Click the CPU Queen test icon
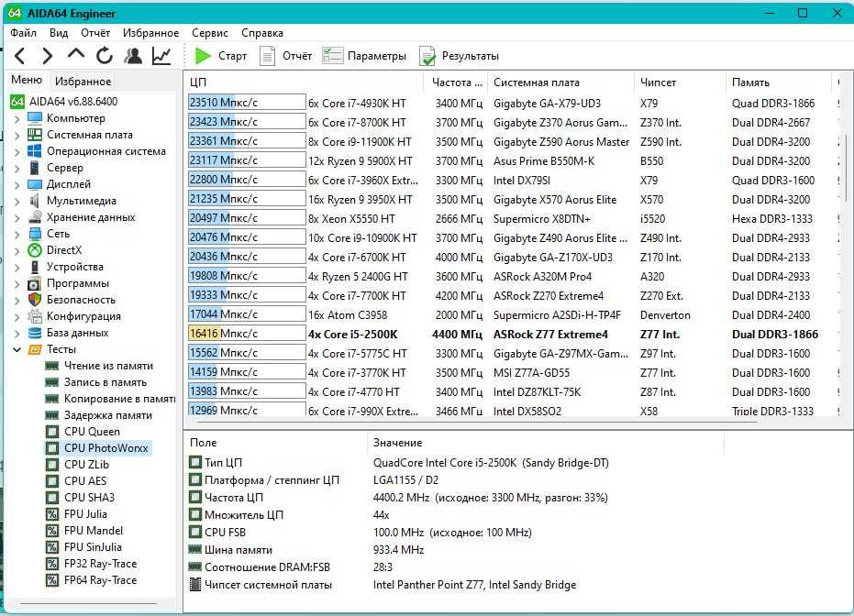The width and height of the screenshot is (854, 616). pyautogui.click(x=51, y=432)
